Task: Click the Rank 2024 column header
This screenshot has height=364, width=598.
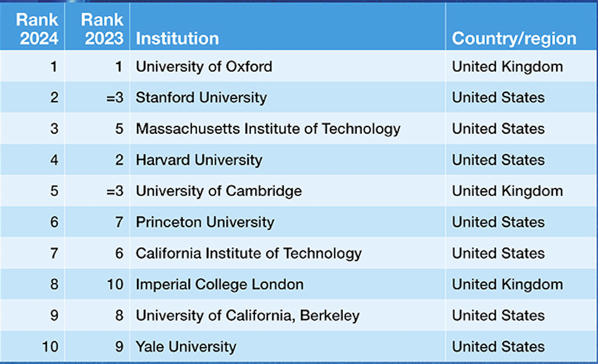Action: click(39, 29)
